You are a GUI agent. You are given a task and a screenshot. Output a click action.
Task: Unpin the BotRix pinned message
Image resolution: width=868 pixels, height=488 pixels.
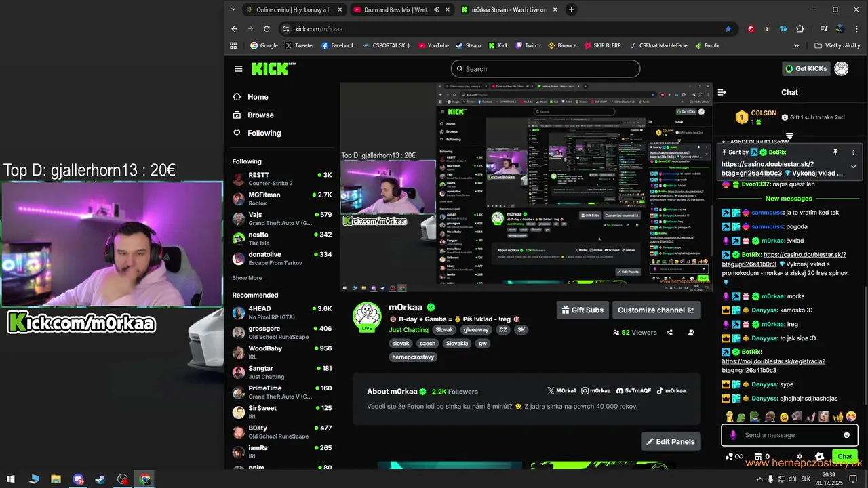pos(835,152)
